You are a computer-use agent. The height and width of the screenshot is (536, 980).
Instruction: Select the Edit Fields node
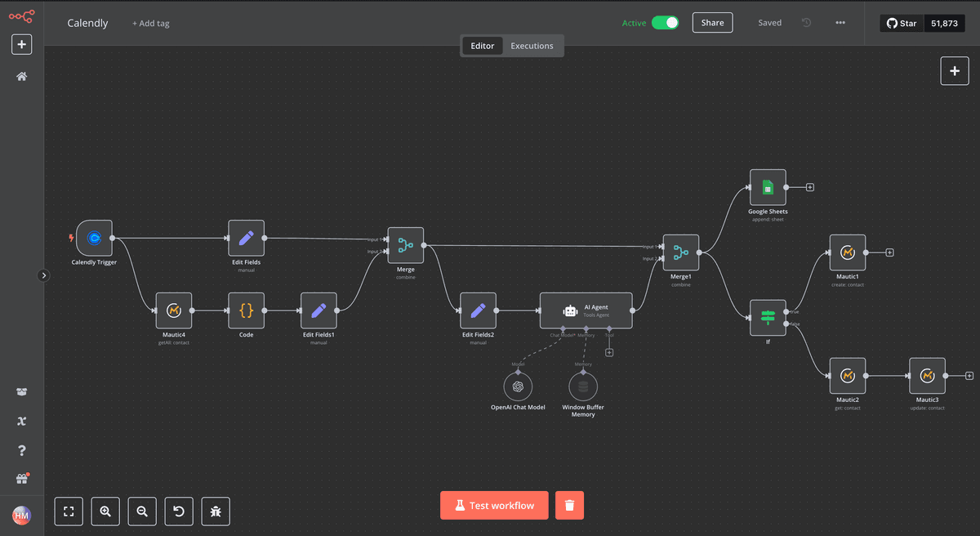coord(247,239)
